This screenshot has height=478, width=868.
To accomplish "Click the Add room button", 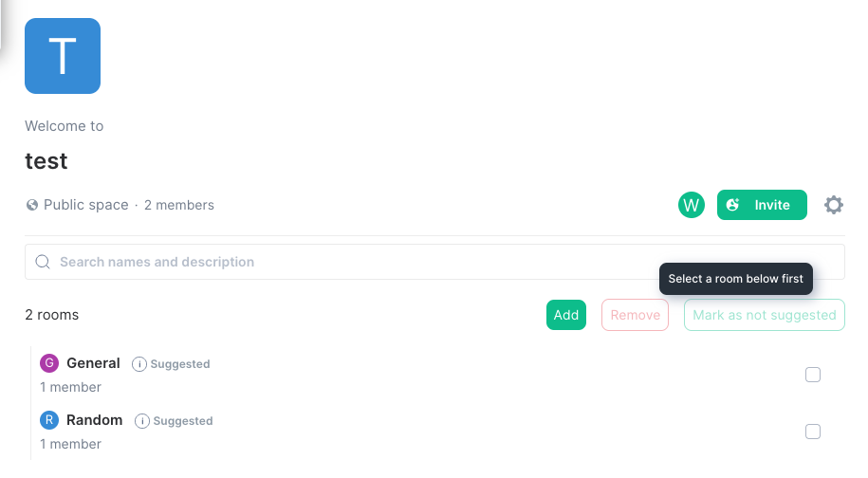I will point(565,315).
